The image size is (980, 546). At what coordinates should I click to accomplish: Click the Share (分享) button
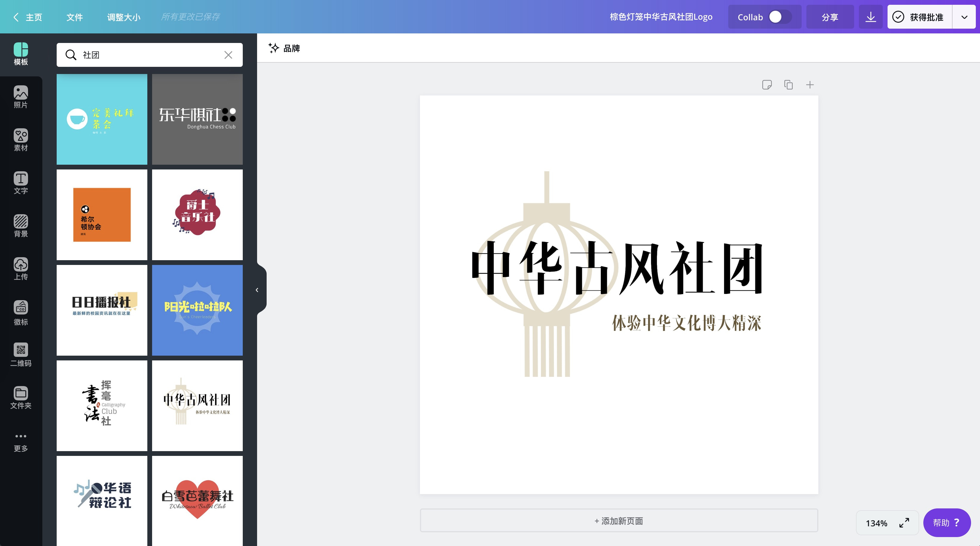pyautogui.click(x=830, y=17)
